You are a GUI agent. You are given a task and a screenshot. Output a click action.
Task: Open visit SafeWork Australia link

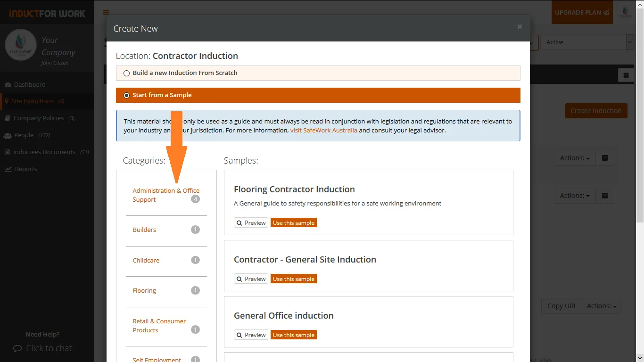click(323, 130)
